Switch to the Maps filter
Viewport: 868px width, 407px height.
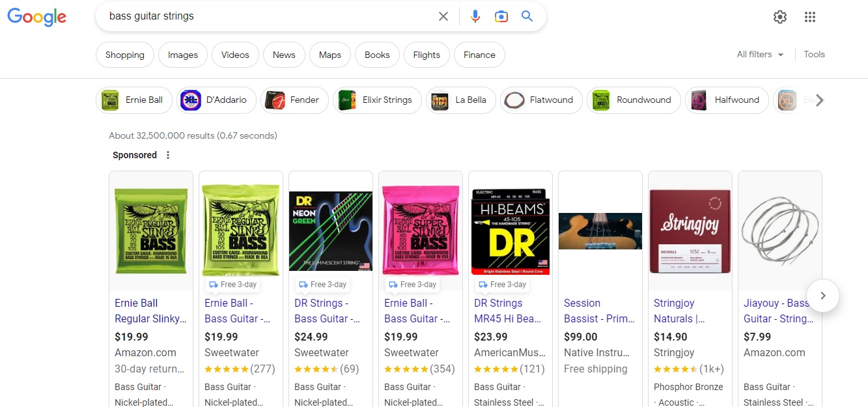[x=330, y=55]
